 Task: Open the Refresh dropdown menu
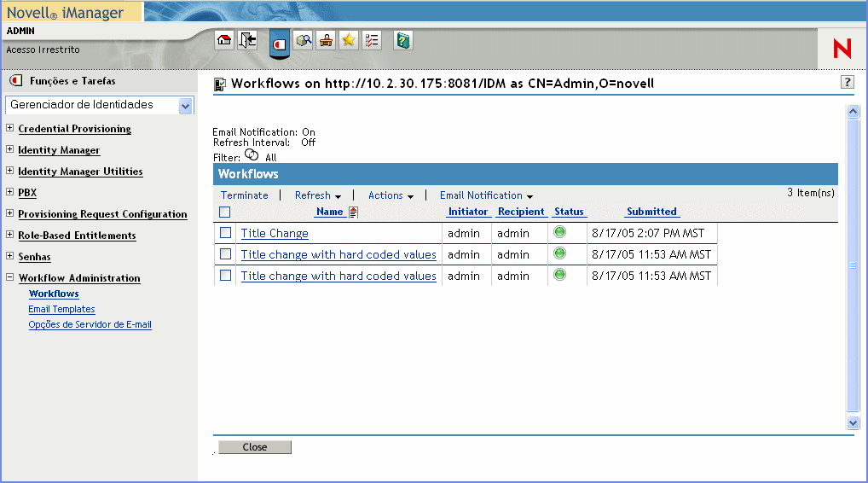pos(318,195)
